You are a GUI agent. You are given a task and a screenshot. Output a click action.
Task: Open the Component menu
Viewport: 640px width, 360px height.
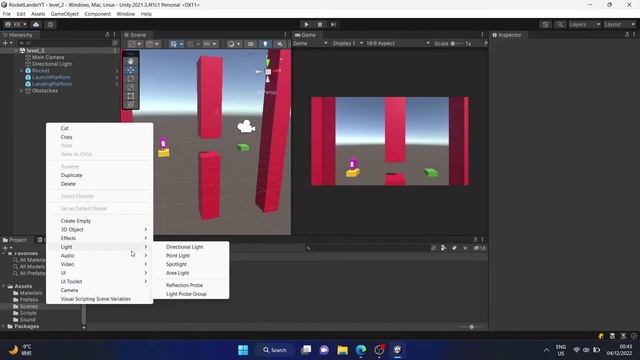pyautogui.click(x=98, y=14)
